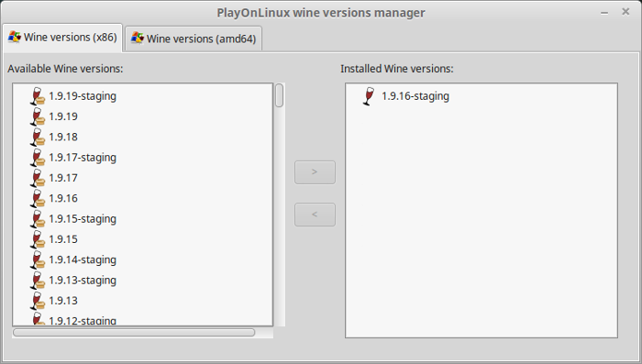
Task: Open the Wine versions (x86) tab
Action: [x=62, y=38]
